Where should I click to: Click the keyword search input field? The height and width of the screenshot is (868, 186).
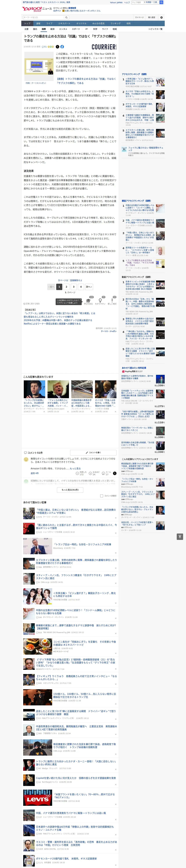(x=43, y=18)
